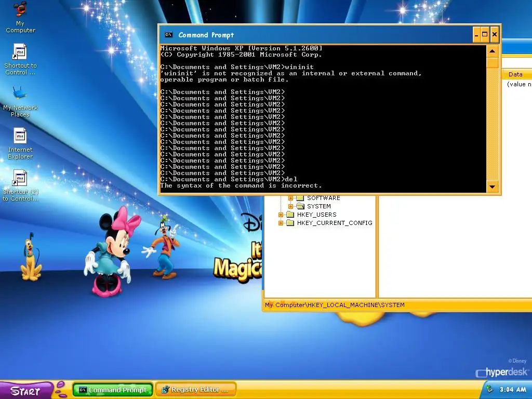This screenshot has width=532, height=399.
Task: Launch Internet Explorer desktop shortcut
Action: coord(20,143)
